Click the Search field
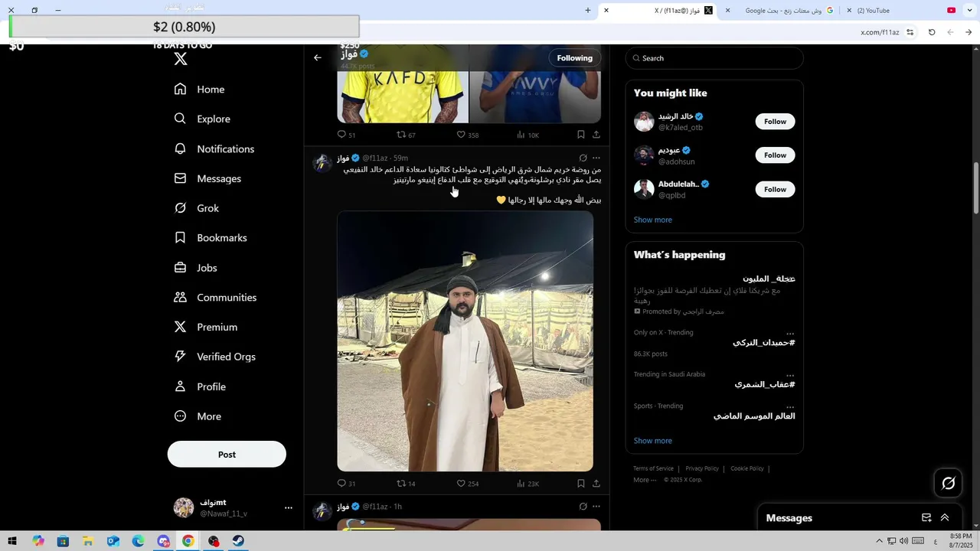This screenshot has height=551, width=980. pyautogui.click(x=714, y=58)
